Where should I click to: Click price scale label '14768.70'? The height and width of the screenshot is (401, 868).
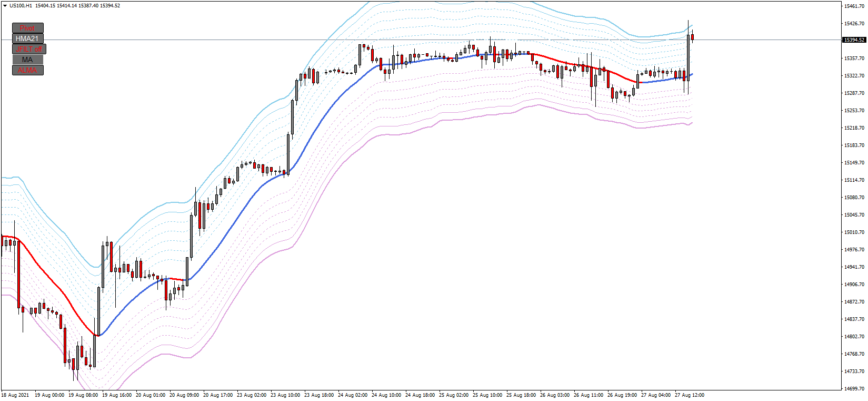tap(854, 354)
